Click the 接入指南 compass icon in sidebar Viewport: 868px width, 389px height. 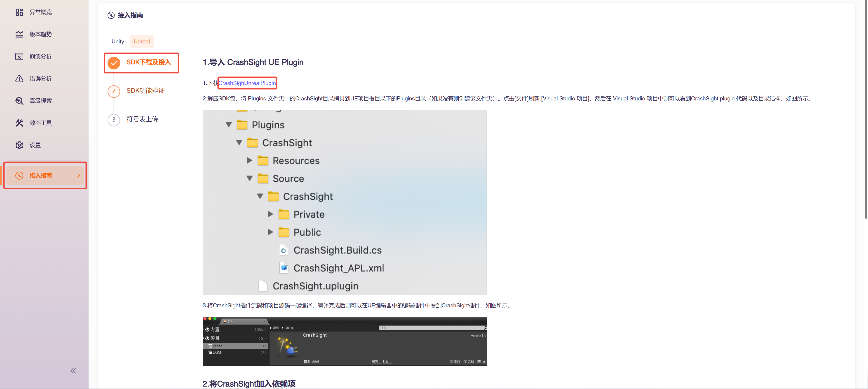coord(19,176)
